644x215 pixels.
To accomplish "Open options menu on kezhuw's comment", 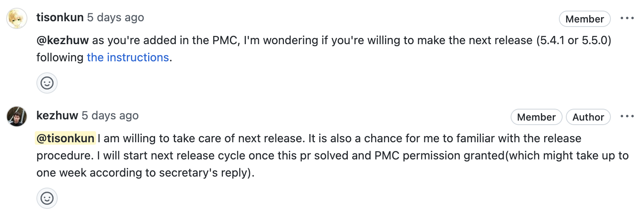I will tap(627, 116).
